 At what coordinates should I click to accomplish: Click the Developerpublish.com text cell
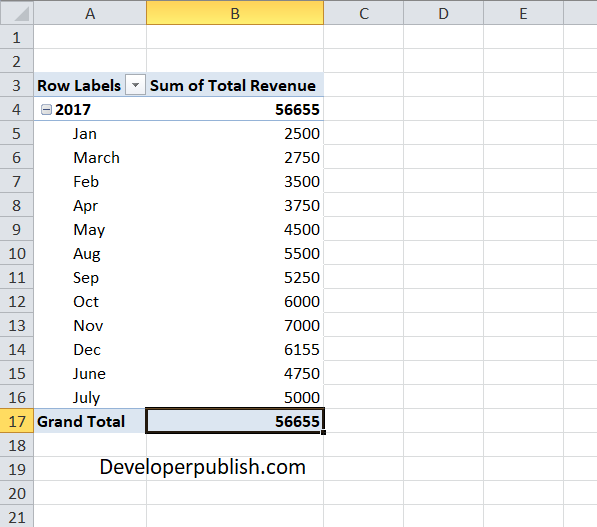[203, 467]
